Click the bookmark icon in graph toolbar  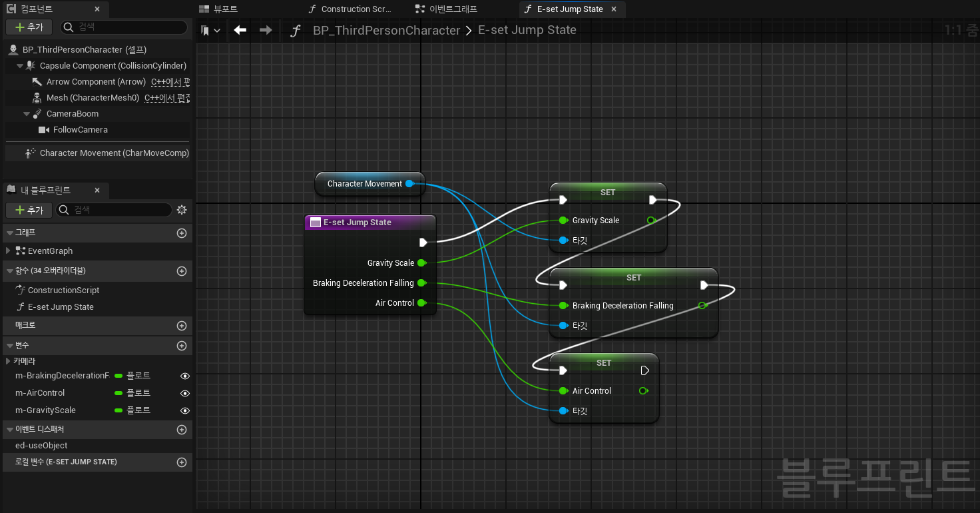[x=206, y=31]
